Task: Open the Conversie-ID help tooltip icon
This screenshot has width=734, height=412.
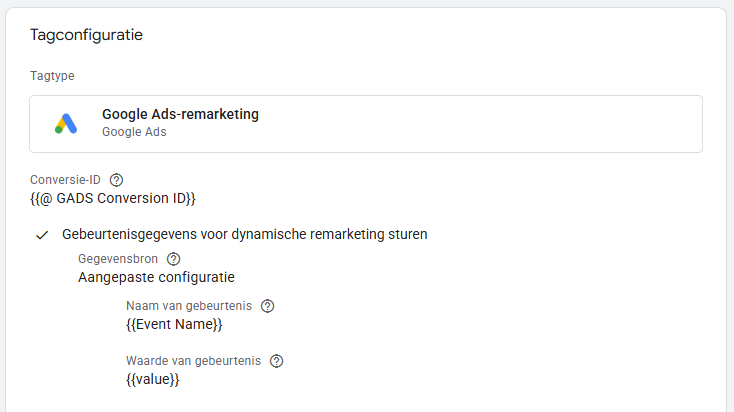Action: (x=116, y=180)
